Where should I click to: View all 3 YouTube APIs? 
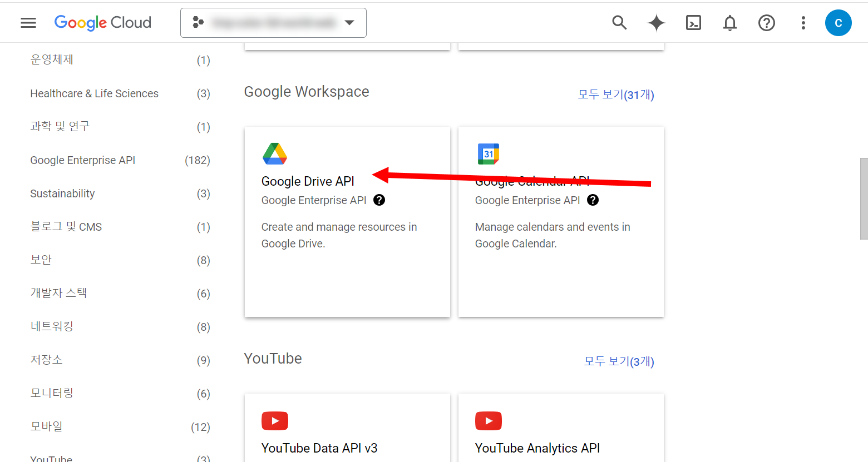pyautogui.click(x=619, y=361)
